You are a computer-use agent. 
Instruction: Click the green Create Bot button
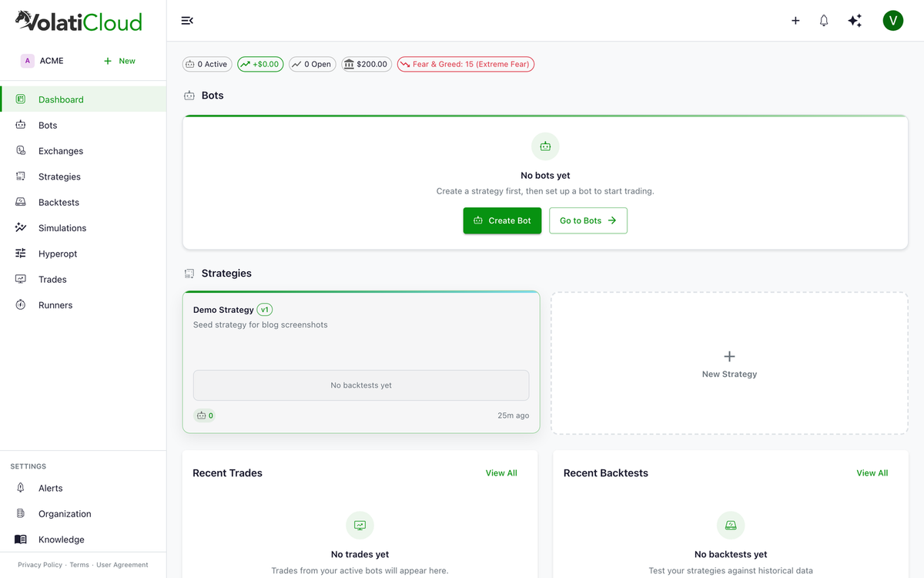tap(502, 220)
